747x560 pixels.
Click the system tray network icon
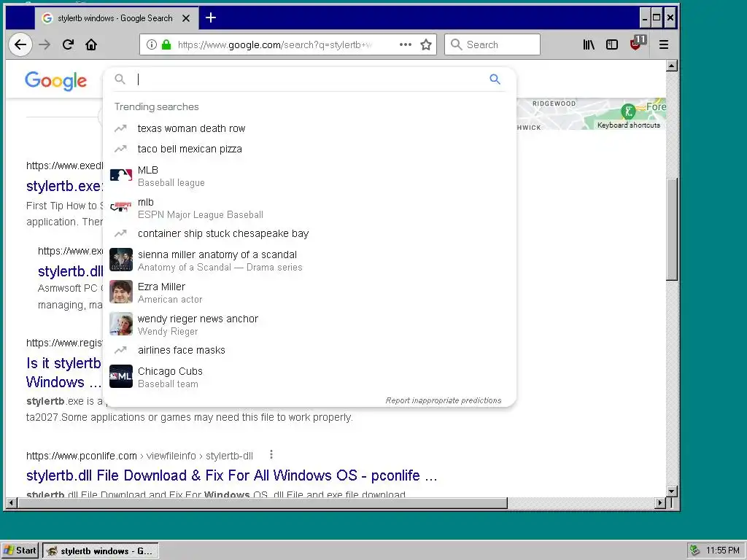pos(694,551)
